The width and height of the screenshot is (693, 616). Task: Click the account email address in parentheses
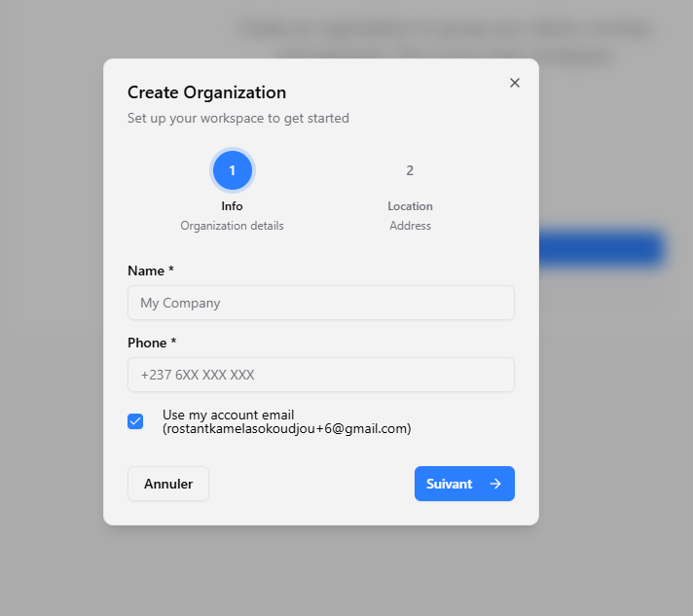(x=286, y=428)
